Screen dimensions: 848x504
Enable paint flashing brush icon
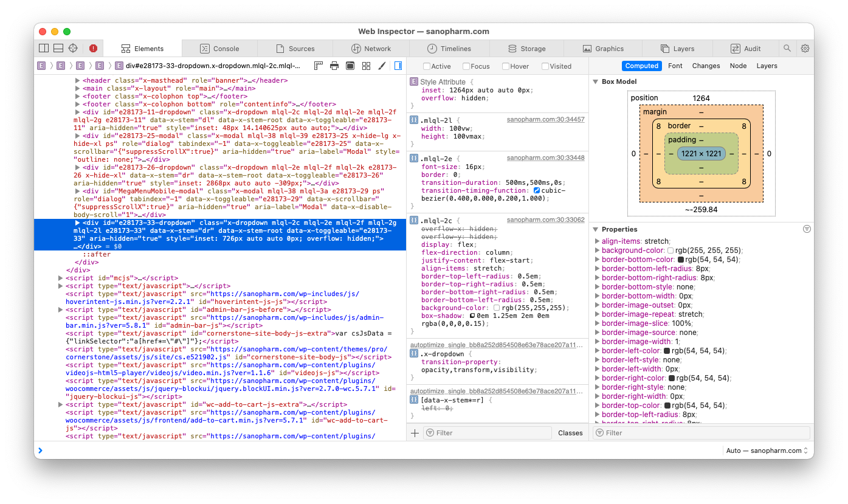pos(382,66)
